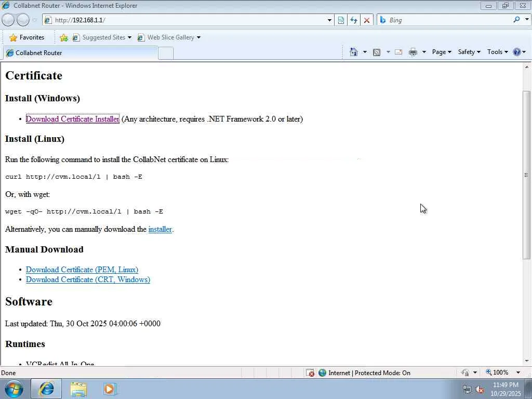Screen dimensions: 532x399
Task: Click the InPrivate filtering status icon
Action: [x=465, y=373]
